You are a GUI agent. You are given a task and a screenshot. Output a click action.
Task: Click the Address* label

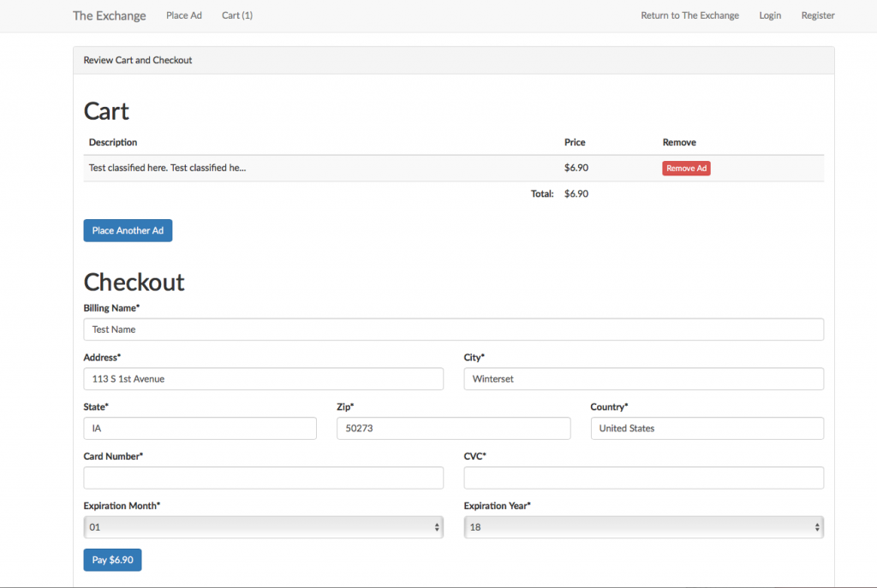102,358
